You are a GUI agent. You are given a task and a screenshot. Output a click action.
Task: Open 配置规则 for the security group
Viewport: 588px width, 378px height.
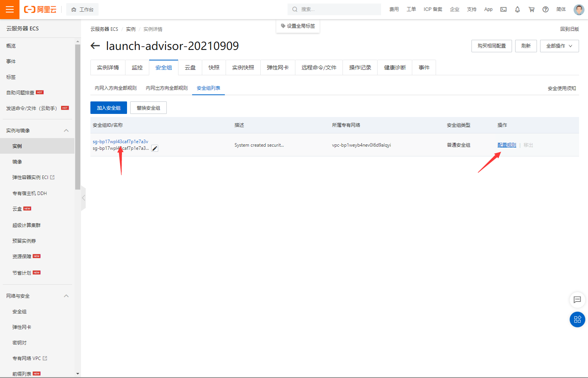click(x=507, y=144)
